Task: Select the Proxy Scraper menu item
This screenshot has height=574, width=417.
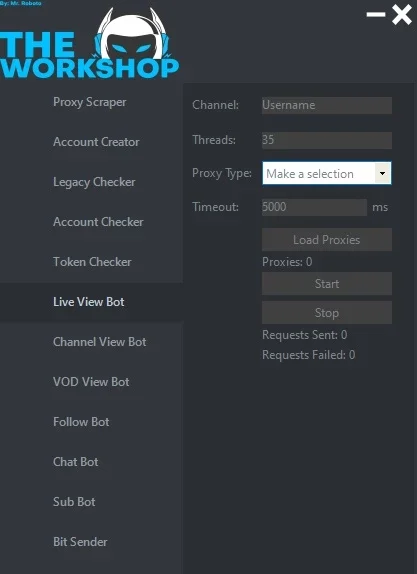Action: pyautogui.click(x=91, y=102)
